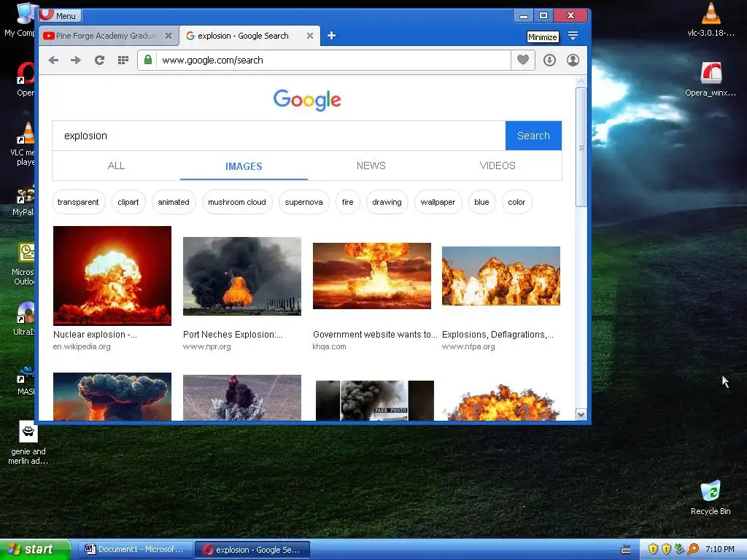Open the Opera Menu button
The image size is (747, 560).
click(x=60, y=15)
